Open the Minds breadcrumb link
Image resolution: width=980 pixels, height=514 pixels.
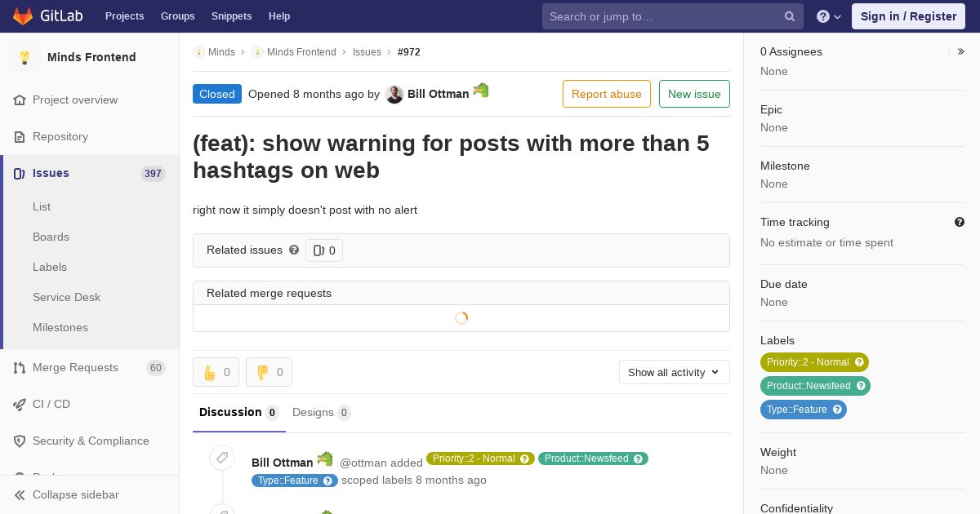[x=221, y=51]
